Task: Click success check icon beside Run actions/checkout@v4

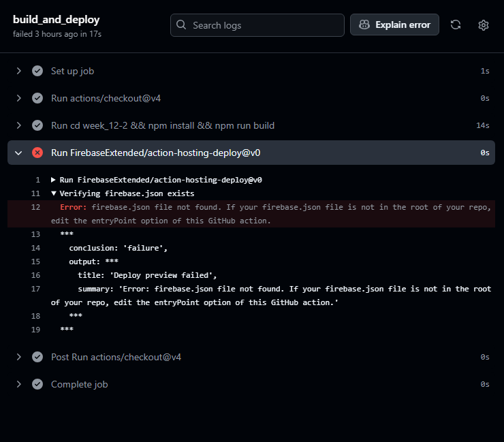Action: point(37,98)
